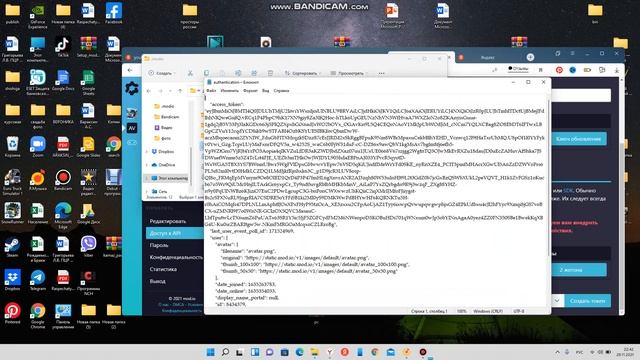Open Редактировать in the mod.io sidebar
This screenshot has width=640, height=360.
click(168, 221)
